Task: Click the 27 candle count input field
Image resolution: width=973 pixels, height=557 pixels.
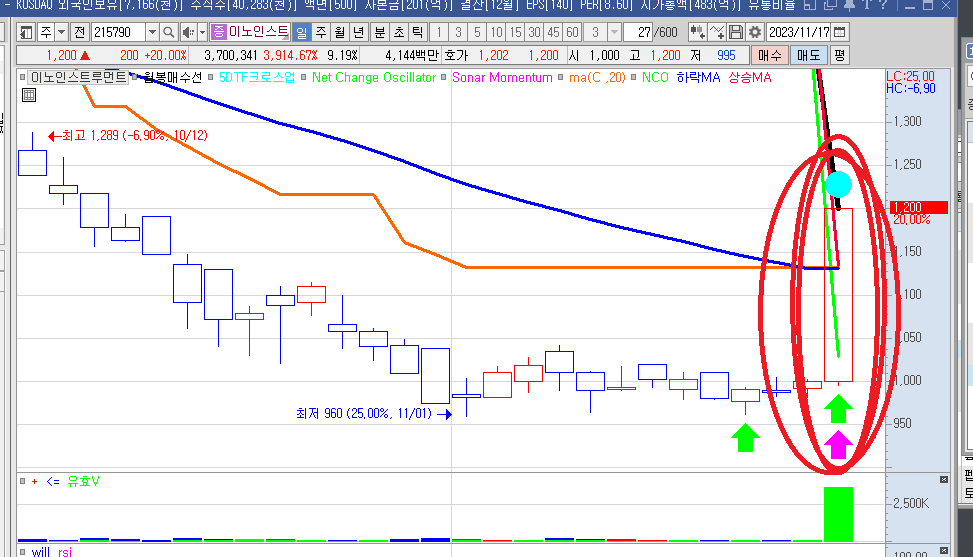Action: [x=640, y=32]
